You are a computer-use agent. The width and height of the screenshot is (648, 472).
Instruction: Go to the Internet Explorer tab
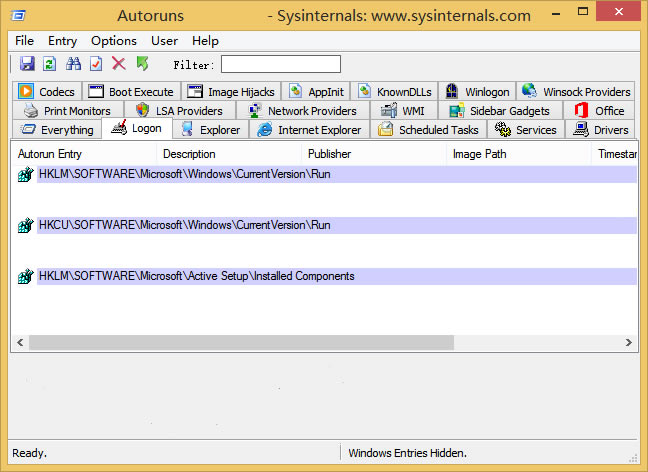(x=309, y=130)
